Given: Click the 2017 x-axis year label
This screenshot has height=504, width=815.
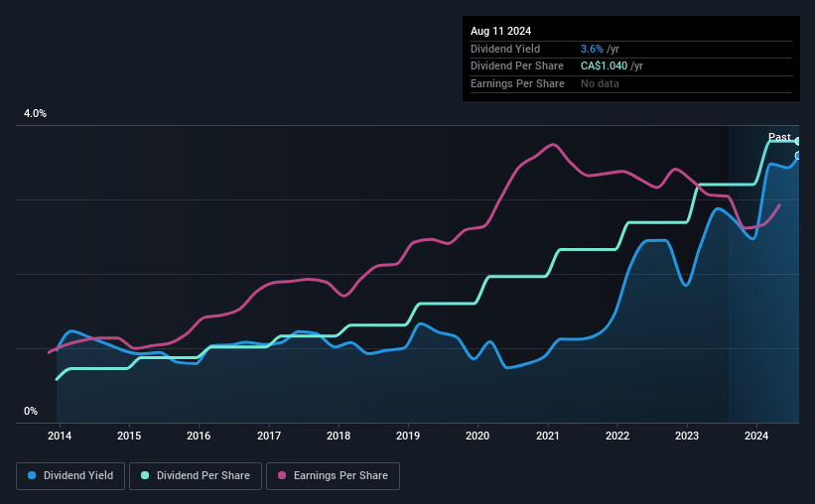Looking at the screenshot, I should 269,436.
